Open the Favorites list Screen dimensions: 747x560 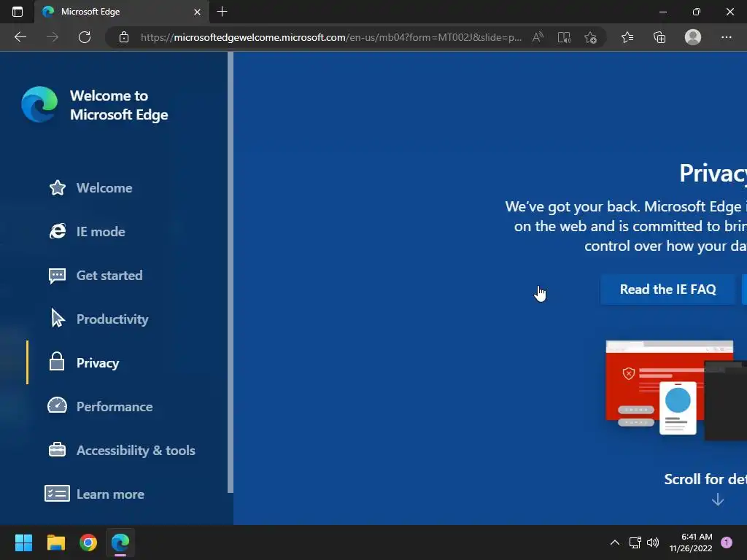pyautogui.click(x=627, y=37)
